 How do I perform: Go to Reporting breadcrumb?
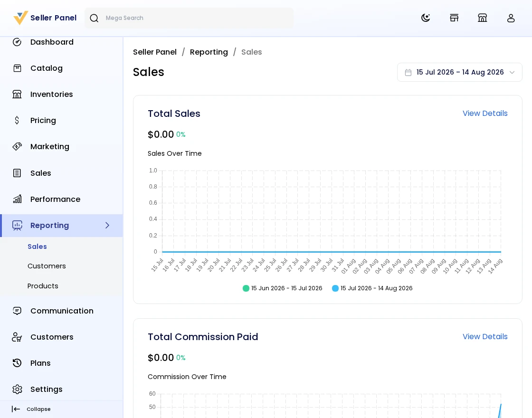point(209,52)
